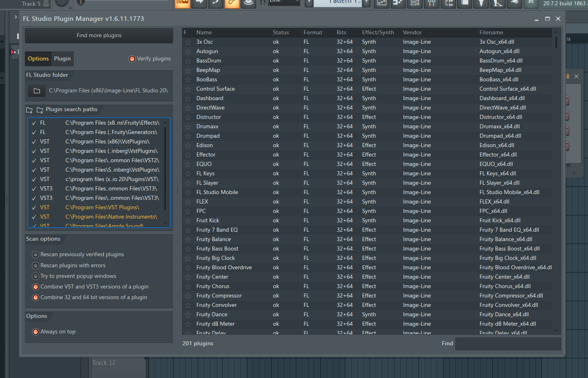
Task: Sort plugin list by Status column
Action: [x=281, y=33]
